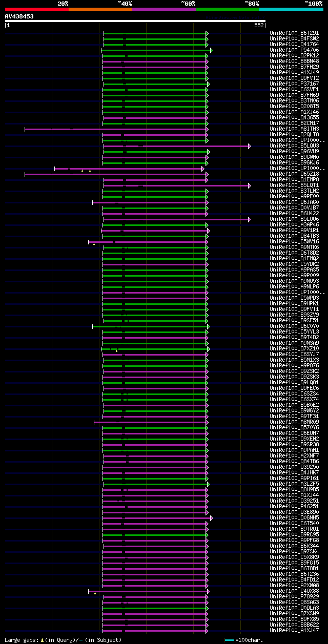Select the UniRef100_B5LQU3 label
The width and height of the screenshot is (328, 644).
[x=294, y=146]
